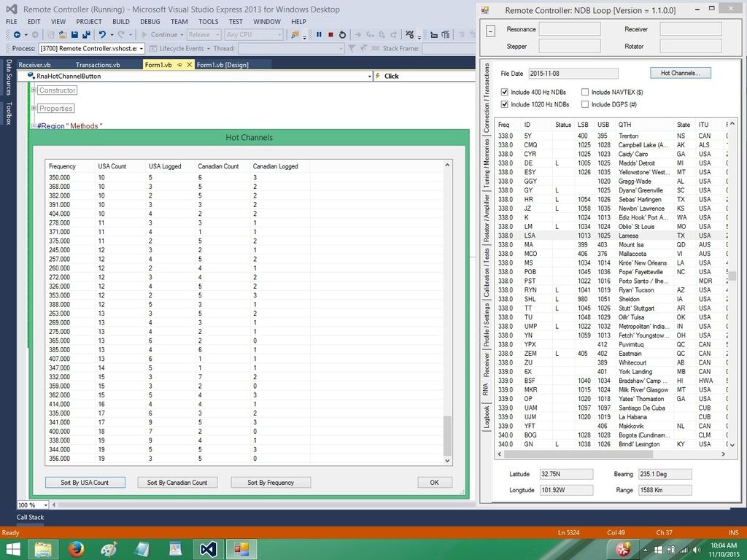The width and height of the screenshot is (747, 560).
Task: Restart debugging with the circular arrow icon
Action: click(x=342, y=35)
